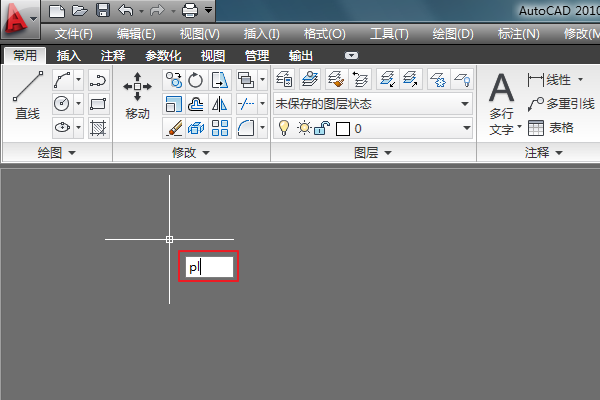Click layer 0 color swatch
This screenshot has height=400, width=600.
(343, 129)
